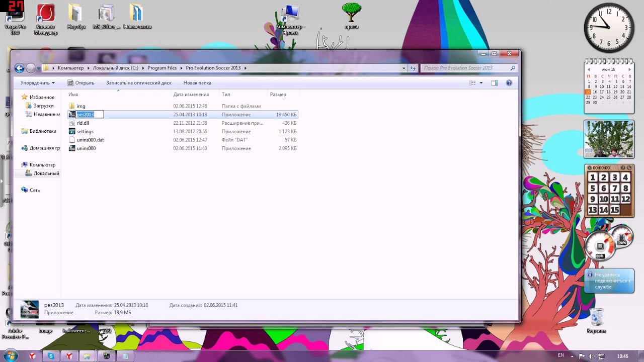Go to previous month in calendar gadget
Viewport: 644px width, 362px height.
point(589,69)
